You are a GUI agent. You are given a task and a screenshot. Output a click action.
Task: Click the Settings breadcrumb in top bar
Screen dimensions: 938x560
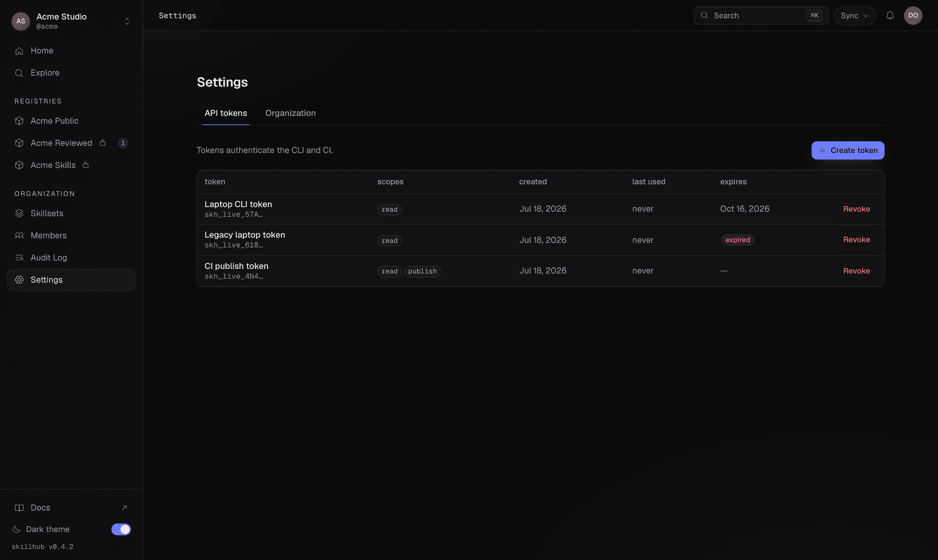point(178,16)
